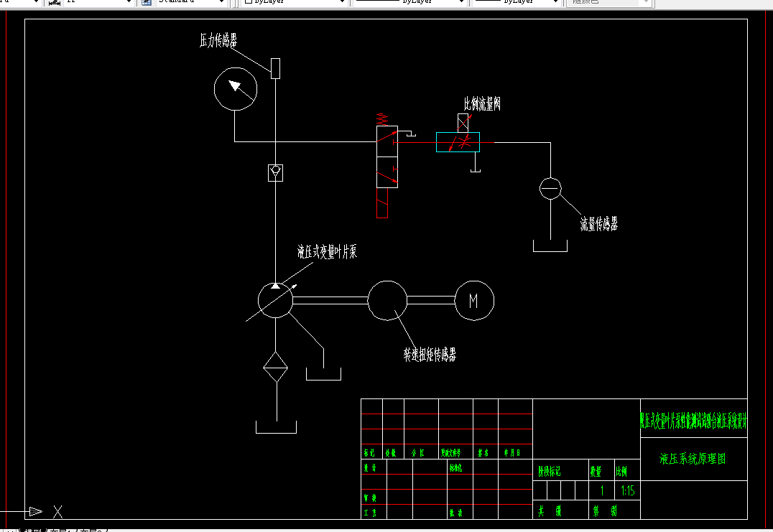Screen dimensions: 773x532
Task: Select the 审核 title block cell
Action: (x=370, y=498)
